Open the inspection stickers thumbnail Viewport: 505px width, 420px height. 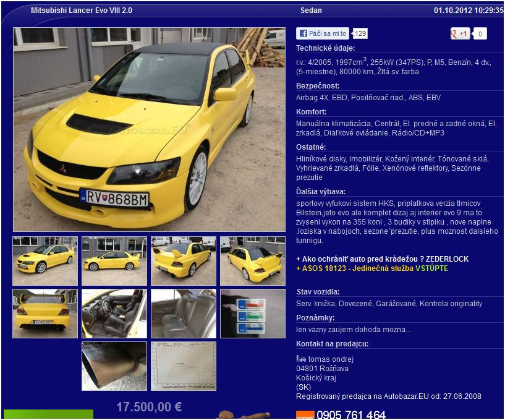point(253,313)
